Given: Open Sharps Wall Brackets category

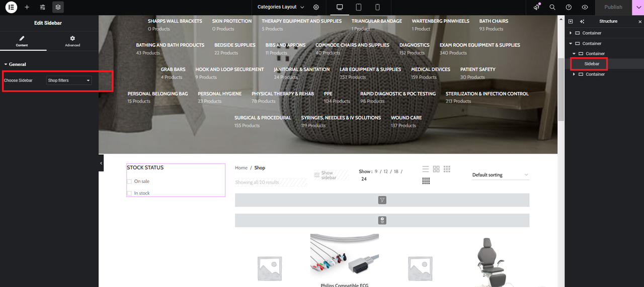Looking at the screenshot, I should click(175, 21).
